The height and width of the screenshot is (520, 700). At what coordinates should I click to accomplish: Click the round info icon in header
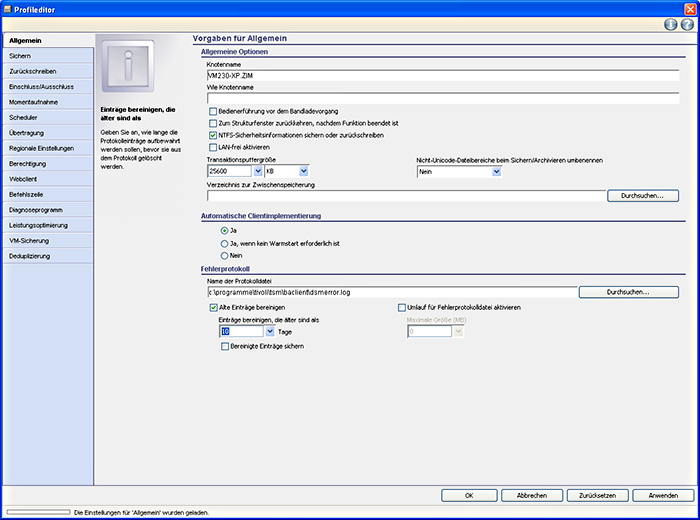(x=671, y=24)
